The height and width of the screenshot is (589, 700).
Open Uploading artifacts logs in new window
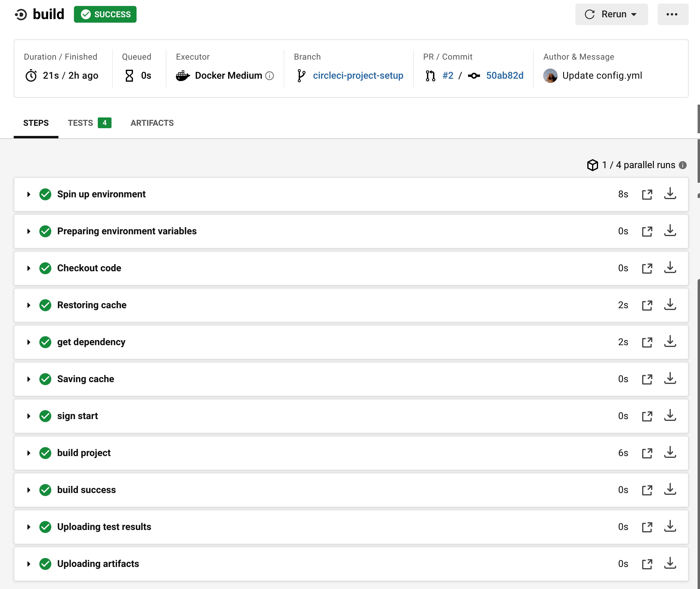point(647,564)
